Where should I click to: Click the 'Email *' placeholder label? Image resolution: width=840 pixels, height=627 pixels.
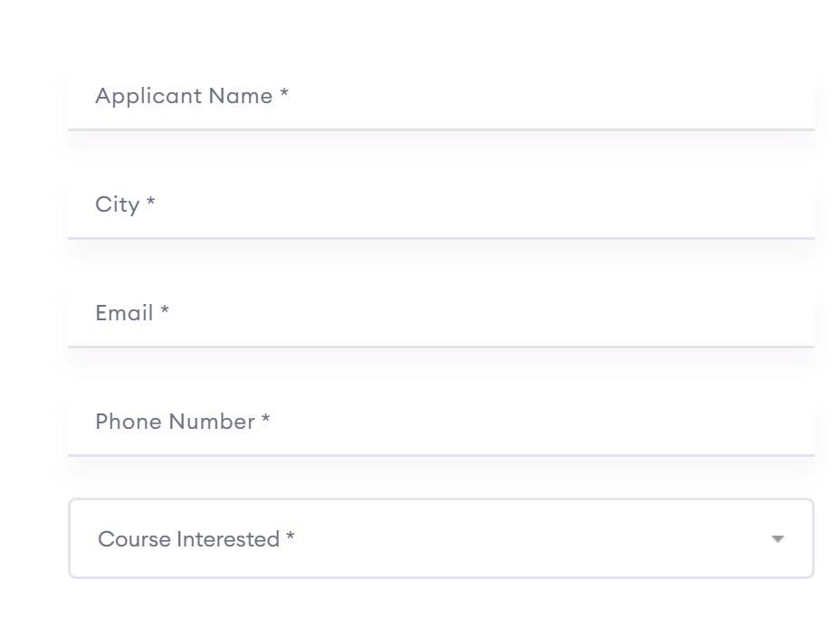(125, 313)
